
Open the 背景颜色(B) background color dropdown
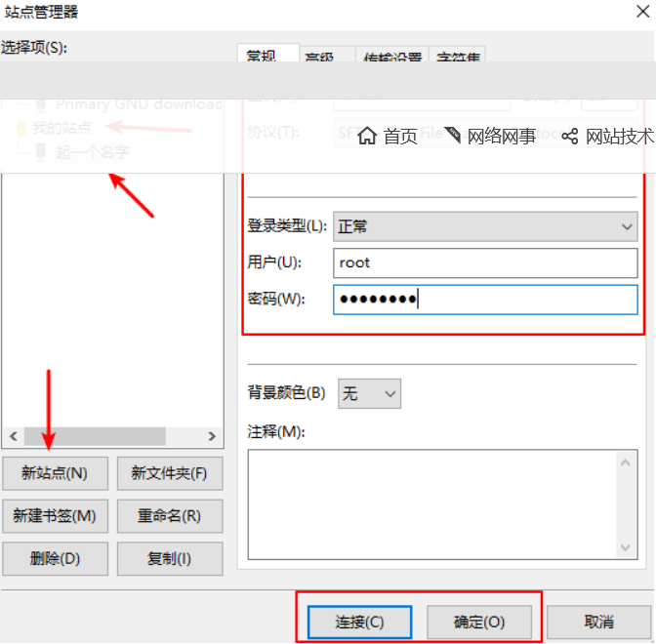pyautogui.click(x=369, y=393)
